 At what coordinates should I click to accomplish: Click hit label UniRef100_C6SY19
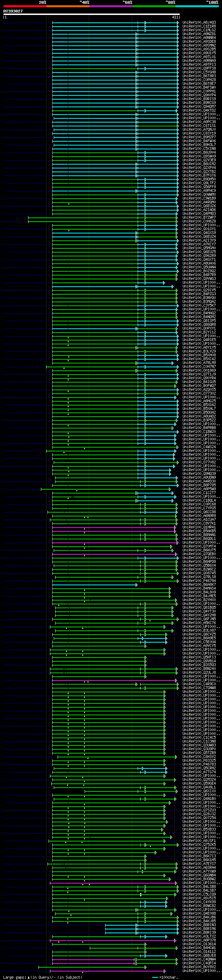(199, 133)
